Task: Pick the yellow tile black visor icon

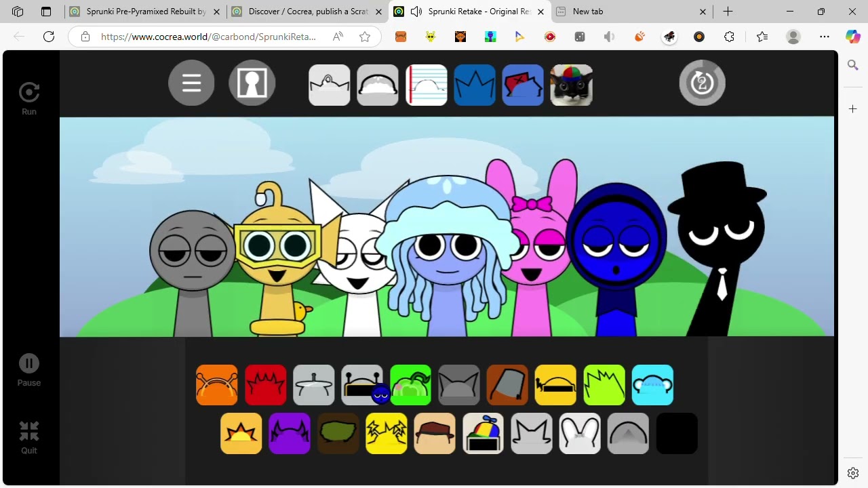Action: tap(556, 386)
